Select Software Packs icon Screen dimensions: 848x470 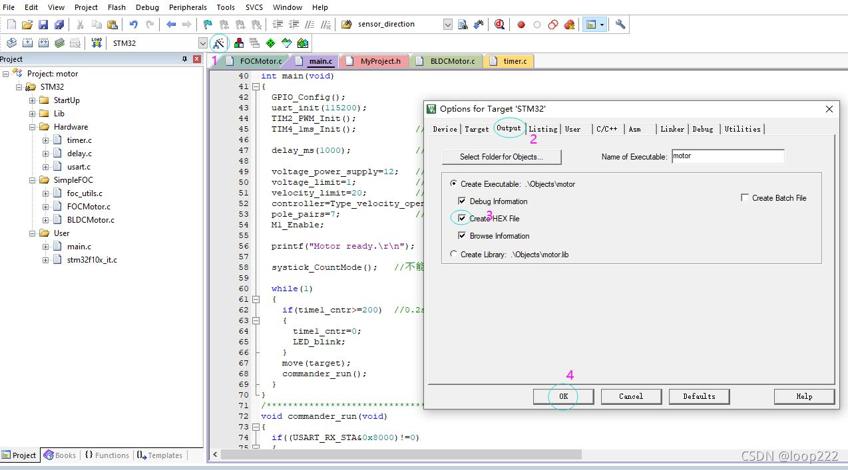click(287, 43)
